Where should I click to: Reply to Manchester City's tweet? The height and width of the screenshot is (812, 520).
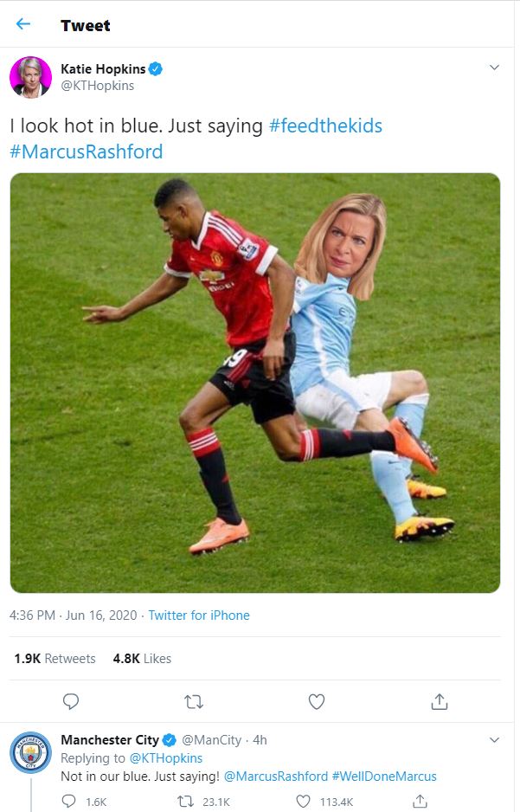69,801
